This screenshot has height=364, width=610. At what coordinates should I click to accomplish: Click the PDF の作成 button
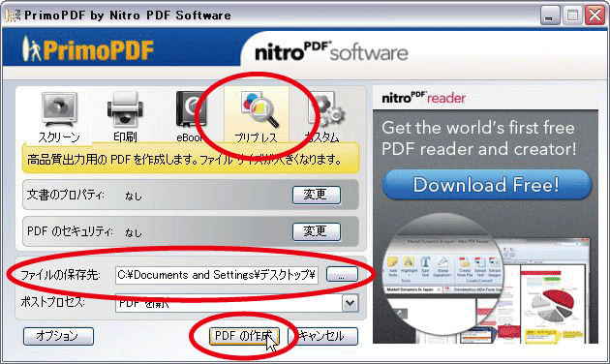coord(244,336)
